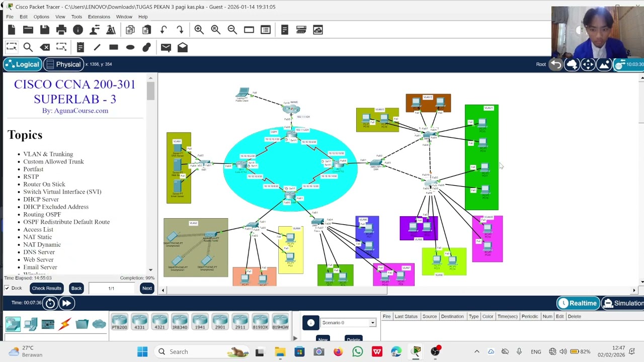
Task: Switch to Simulation mode
Action: (x=623, y=303)
